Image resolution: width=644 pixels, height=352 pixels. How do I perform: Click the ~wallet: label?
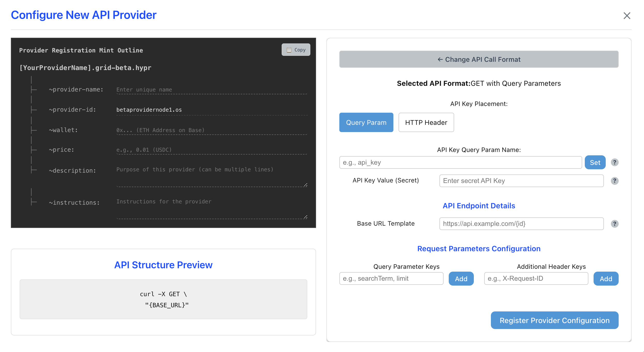(x=63, y=130)
